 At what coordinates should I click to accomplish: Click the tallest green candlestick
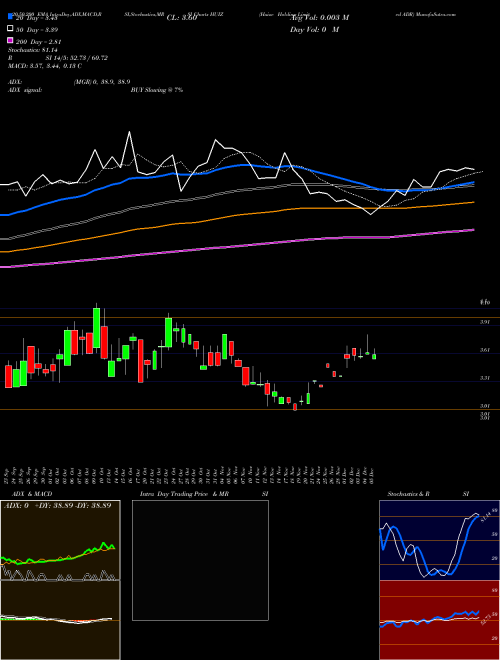[x=96, y=328]
